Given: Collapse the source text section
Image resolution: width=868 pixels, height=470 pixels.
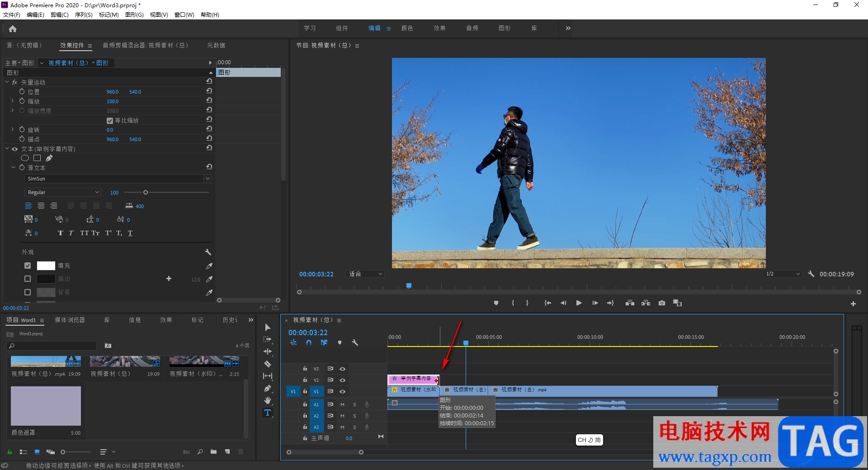Looking at the screenshot, I should click(13, 167).
